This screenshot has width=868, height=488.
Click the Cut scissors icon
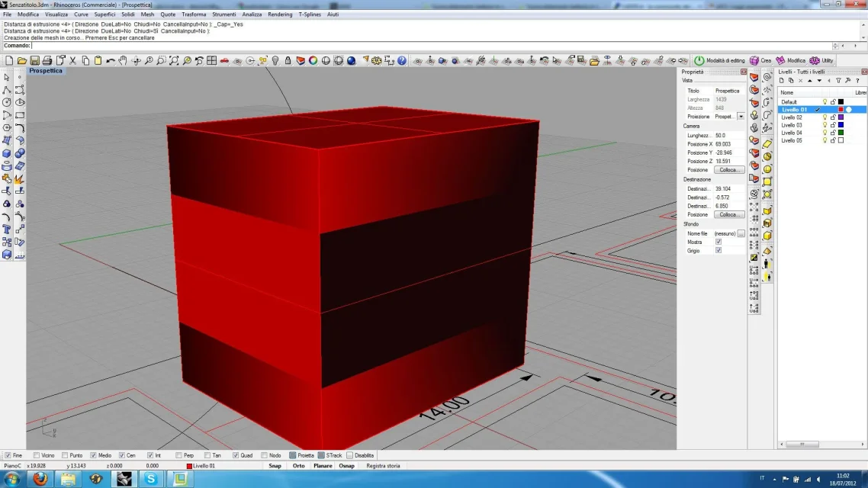tap(73, 60)
